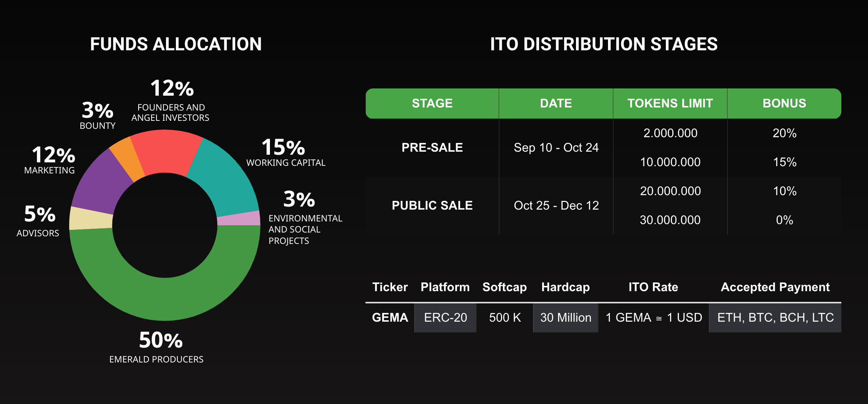868x404 pixels.
Task: Select the PUBLIC SALE stage row label
Action: [x=432, y=205]
